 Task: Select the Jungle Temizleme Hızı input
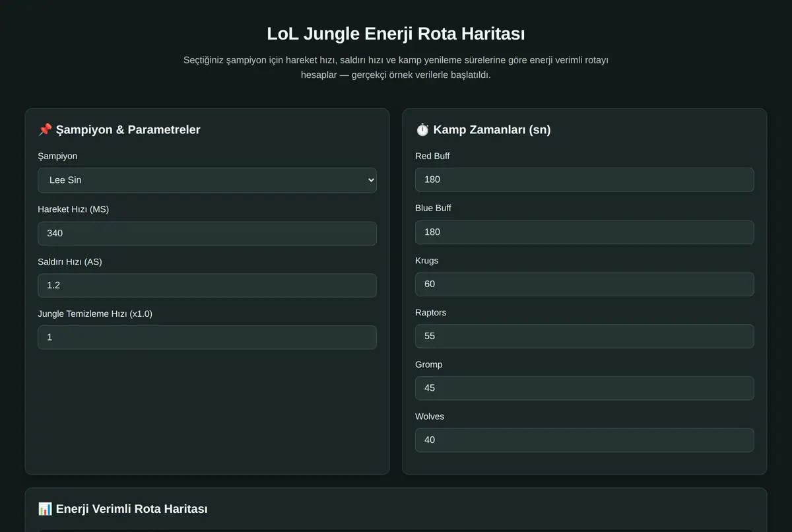tap(207, 337)
